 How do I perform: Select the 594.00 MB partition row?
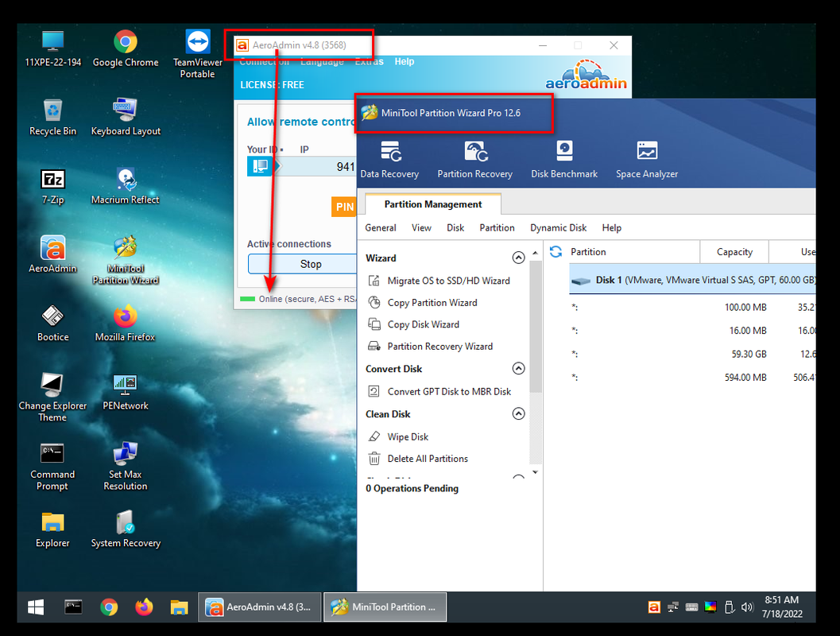click(692, 378)
